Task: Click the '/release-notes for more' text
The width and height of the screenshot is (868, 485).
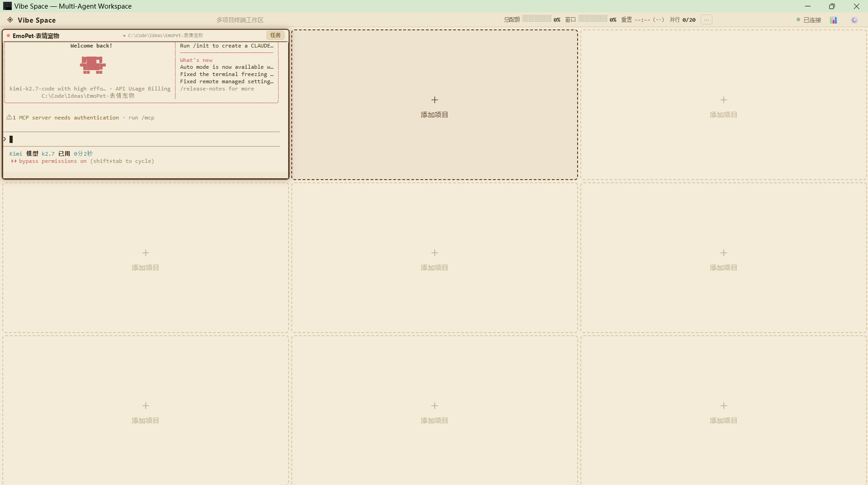Action: (x=217, y=89)
